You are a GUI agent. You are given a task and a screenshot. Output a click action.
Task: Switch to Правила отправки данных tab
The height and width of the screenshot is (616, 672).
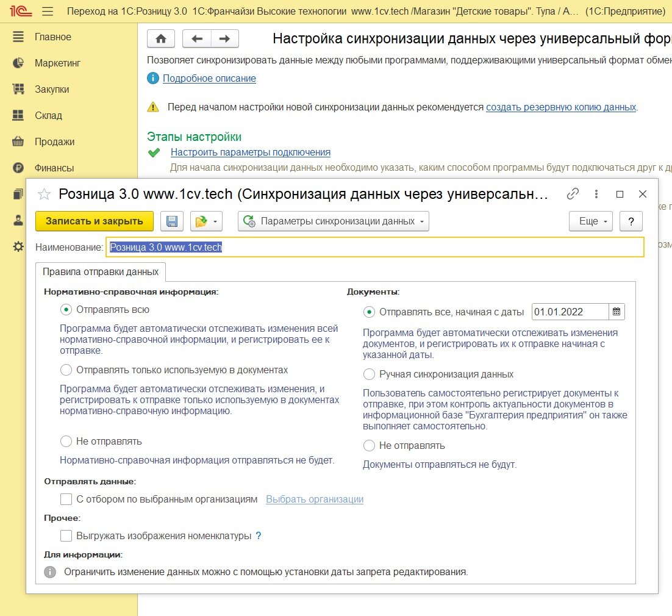click(101, 272)
